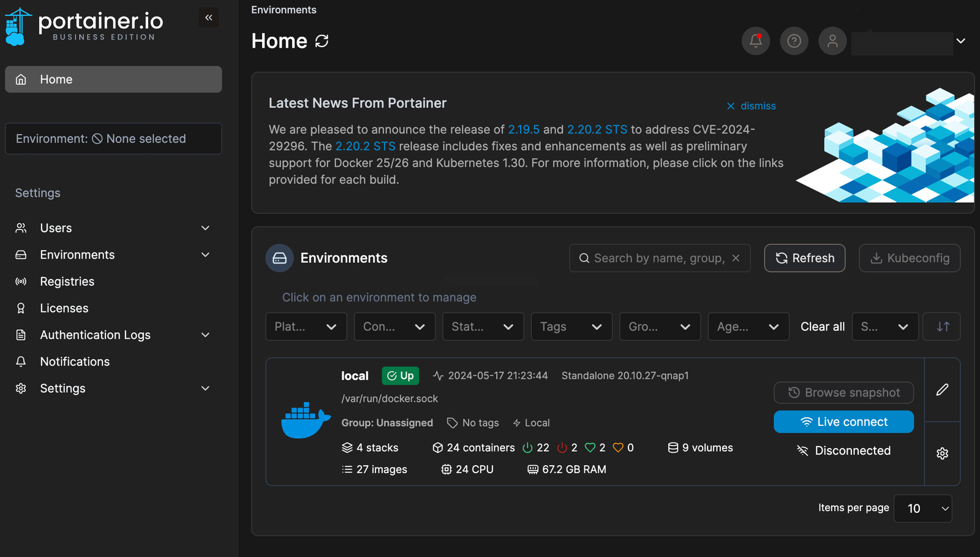Open the Tags filter dropdown
This screenshot has height=557, width=980.
(x=571, y=327)
